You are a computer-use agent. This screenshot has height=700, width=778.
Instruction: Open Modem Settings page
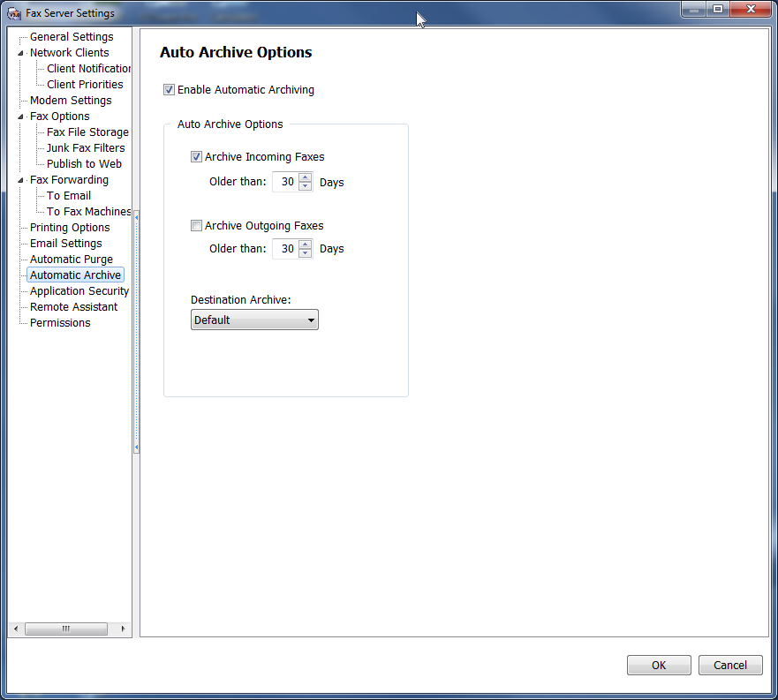(71, 101)
